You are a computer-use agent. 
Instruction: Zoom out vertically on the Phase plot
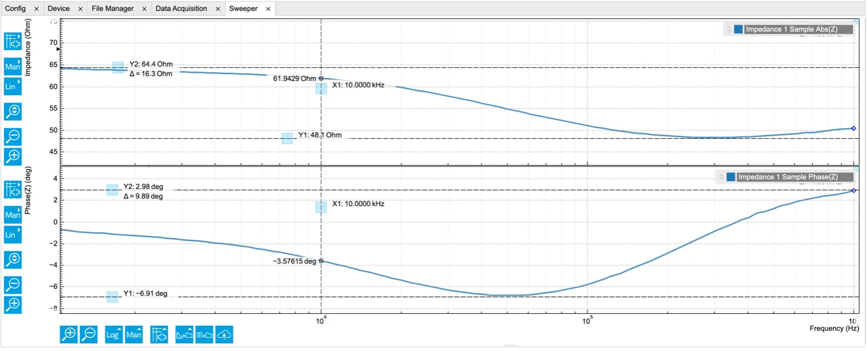coord(13,284)
